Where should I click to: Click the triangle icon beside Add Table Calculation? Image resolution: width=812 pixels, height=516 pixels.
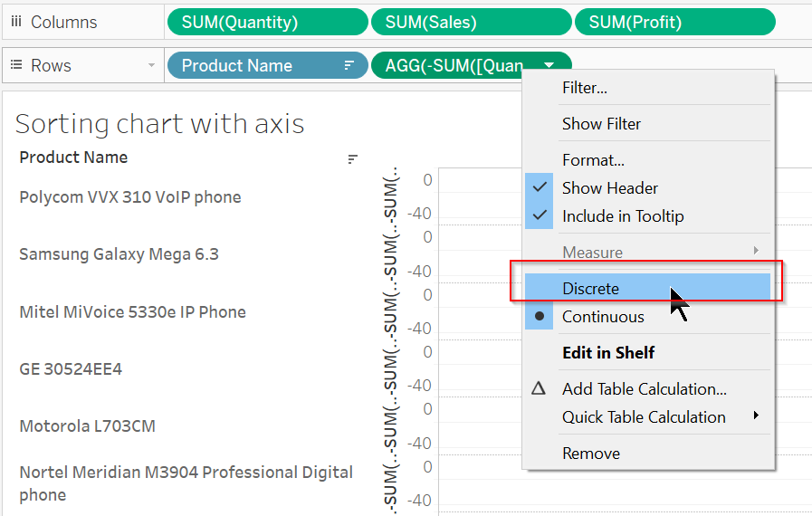539,388
